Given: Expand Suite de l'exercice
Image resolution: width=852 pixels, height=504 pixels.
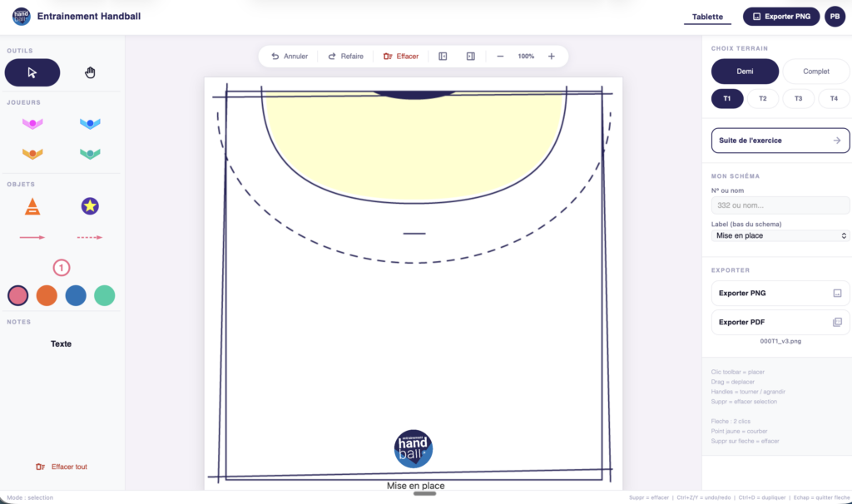Looking at the screenshot, I should [x=780, y=141].
